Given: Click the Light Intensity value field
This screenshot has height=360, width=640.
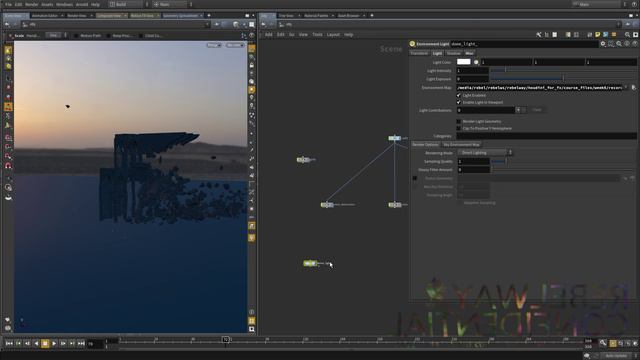Looking at the screenshot, I should (473, 71).
